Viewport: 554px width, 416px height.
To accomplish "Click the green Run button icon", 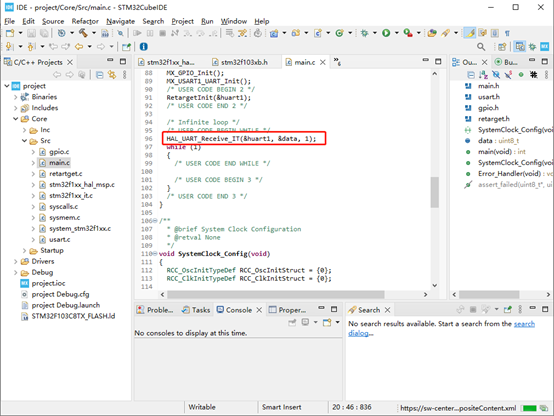I will pos(386,33).
